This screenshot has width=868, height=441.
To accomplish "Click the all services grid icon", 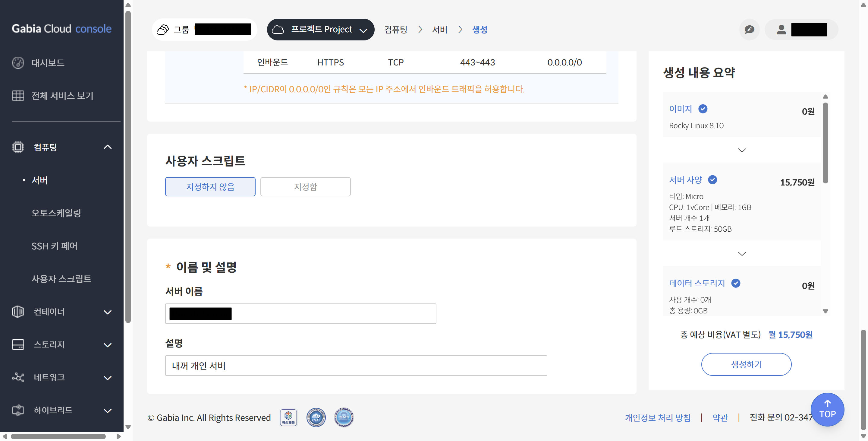I will pyautogui.click(x=18, y=96).
